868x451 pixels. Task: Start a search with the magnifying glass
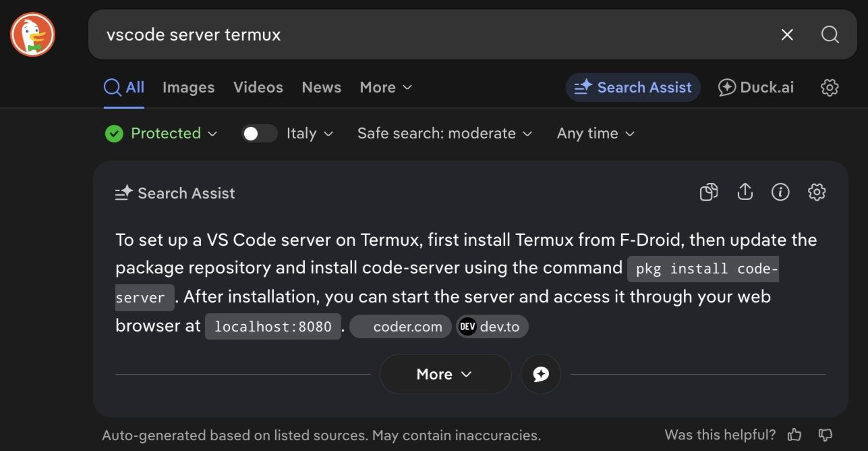point(830,34)
